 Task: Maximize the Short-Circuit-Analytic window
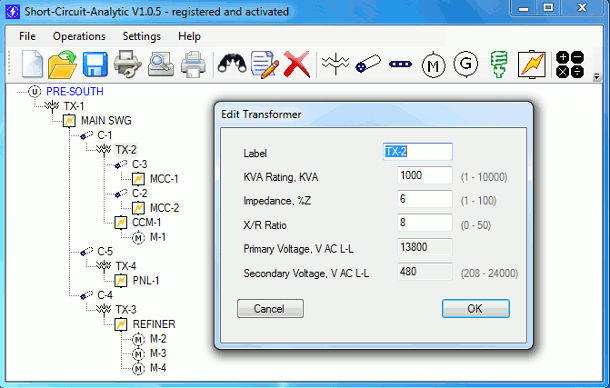(548, 8)
